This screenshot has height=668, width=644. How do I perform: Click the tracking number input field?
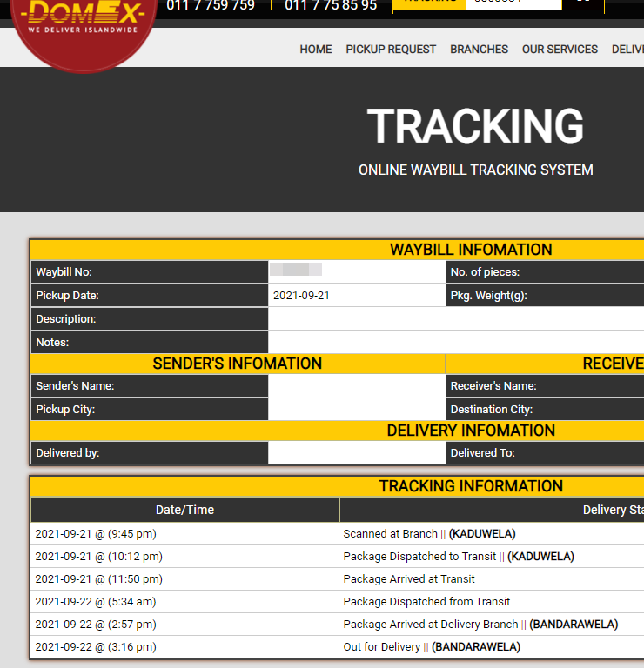coord(513,3)
